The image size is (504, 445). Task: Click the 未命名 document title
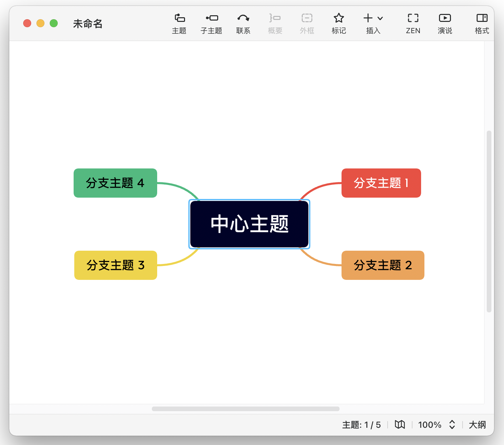(88, 24)
